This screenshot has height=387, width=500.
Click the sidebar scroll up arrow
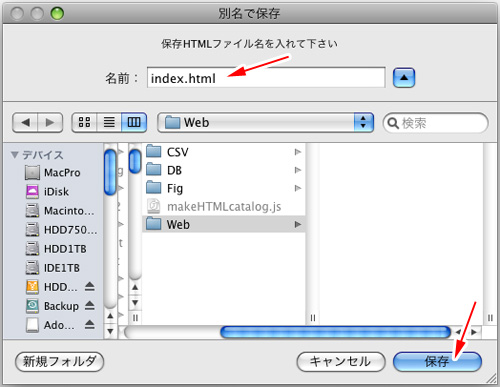pyautogui.click(x=110, y=315)
